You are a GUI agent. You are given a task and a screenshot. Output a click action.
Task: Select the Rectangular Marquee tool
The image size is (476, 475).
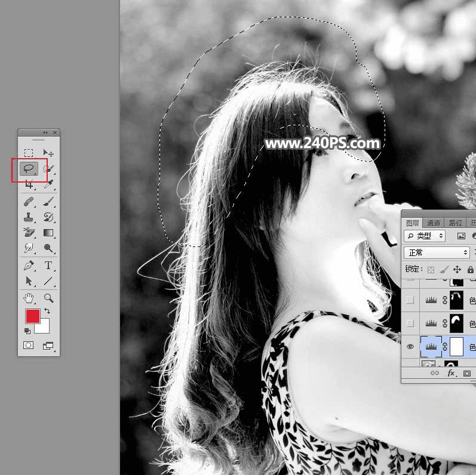[29, 153]
